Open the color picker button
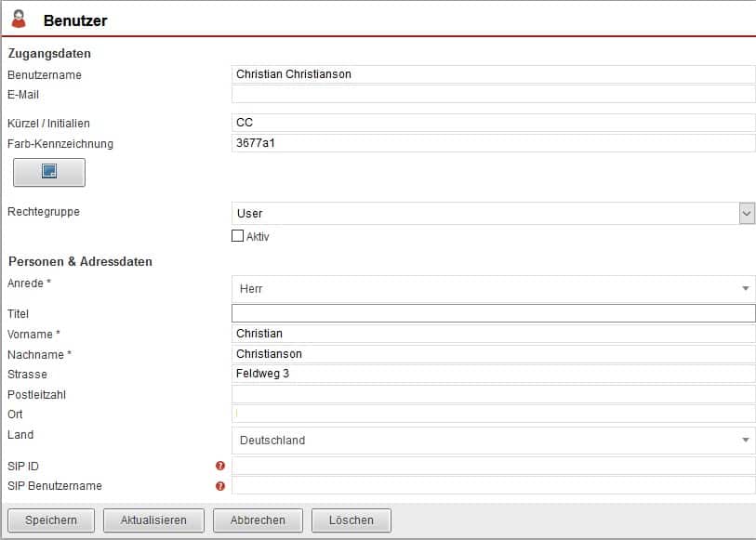 pos(49,172)
